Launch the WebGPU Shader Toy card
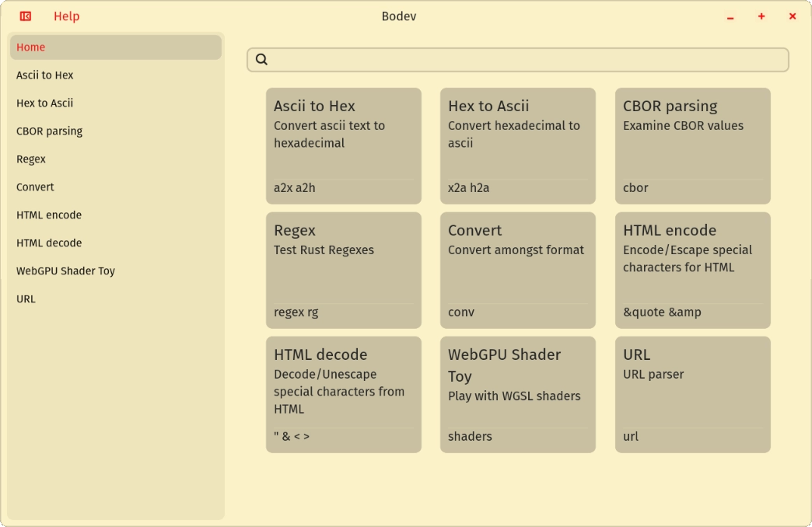This screenshot has width=812, height=527. coord(517,395)
